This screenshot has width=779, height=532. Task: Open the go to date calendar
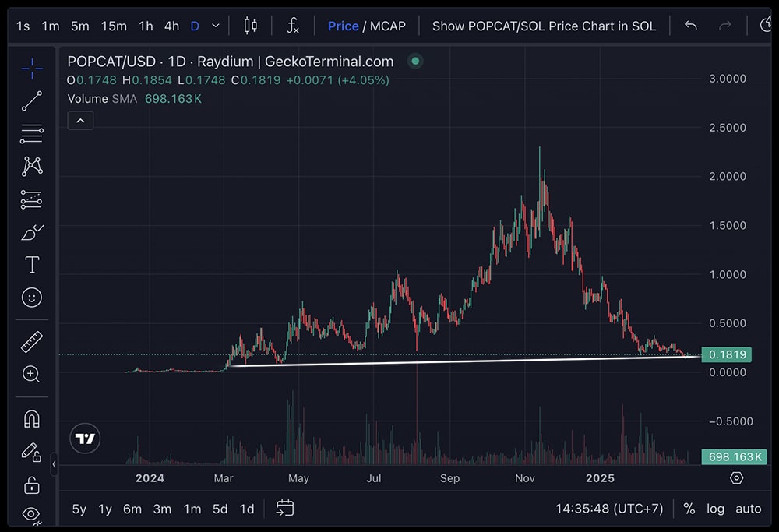[x=285, y=508]
